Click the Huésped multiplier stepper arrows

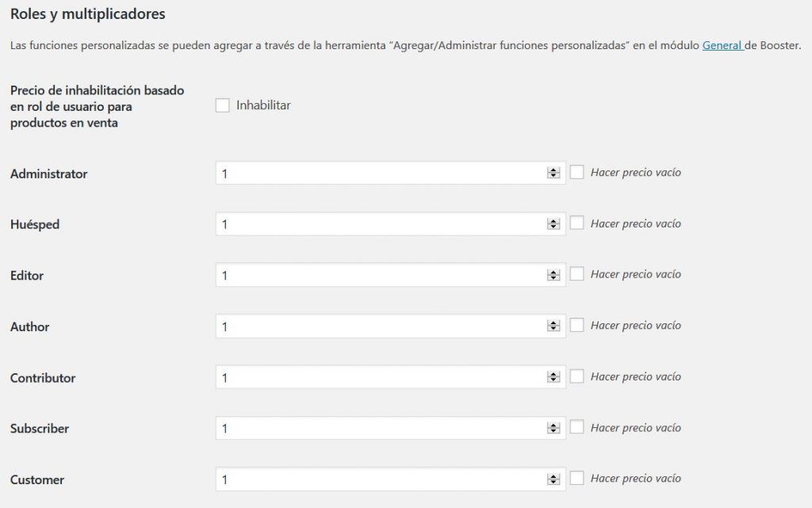tap(553, 224)
